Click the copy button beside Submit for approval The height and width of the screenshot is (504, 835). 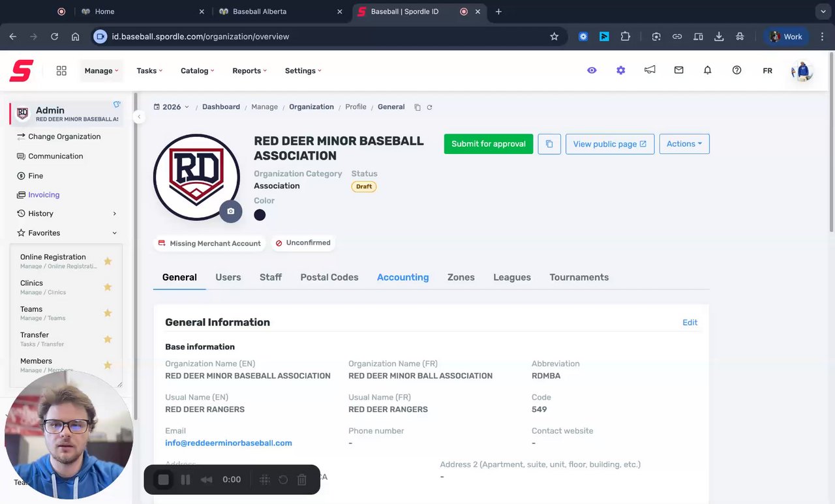pyautogui.click(x=549, y=144)
